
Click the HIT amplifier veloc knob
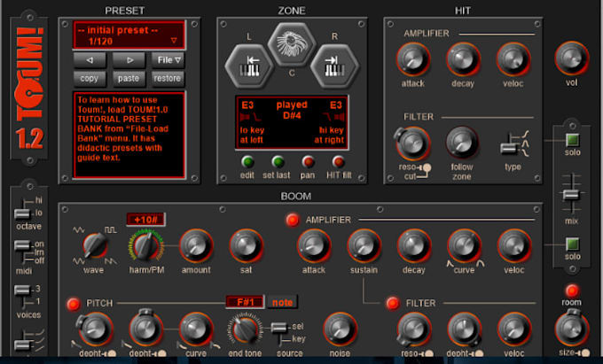(x=513, y=59)
